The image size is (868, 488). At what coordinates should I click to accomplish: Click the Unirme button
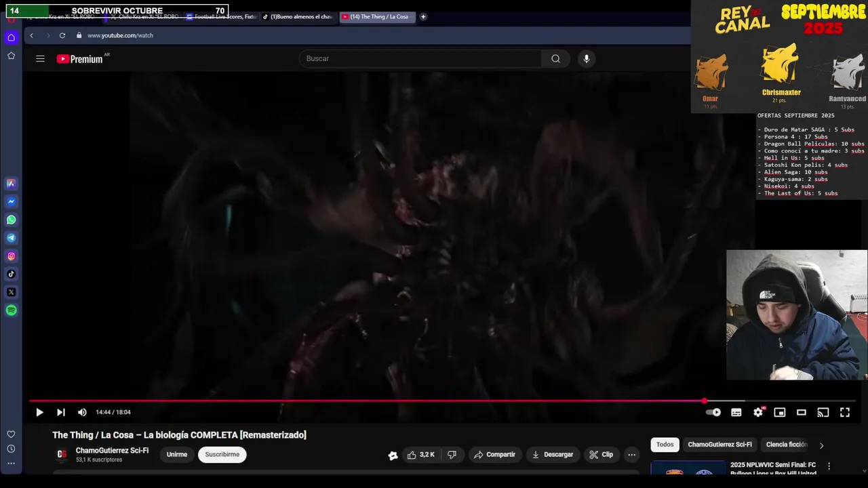[177, 455]
